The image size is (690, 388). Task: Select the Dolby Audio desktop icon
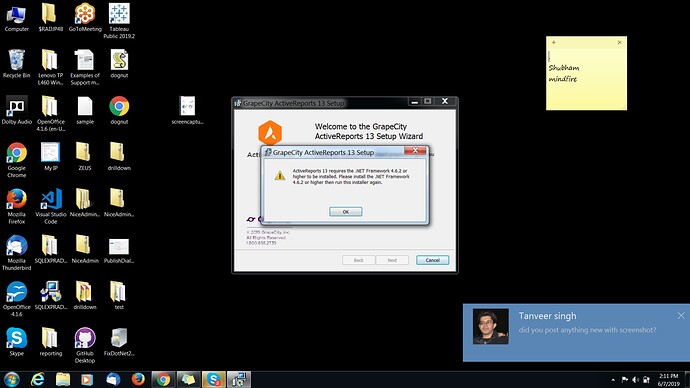click(17, 110)
